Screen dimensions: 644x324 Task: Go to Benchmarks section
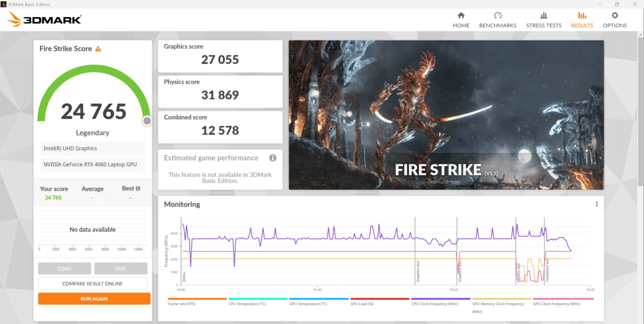coord(498,20)
